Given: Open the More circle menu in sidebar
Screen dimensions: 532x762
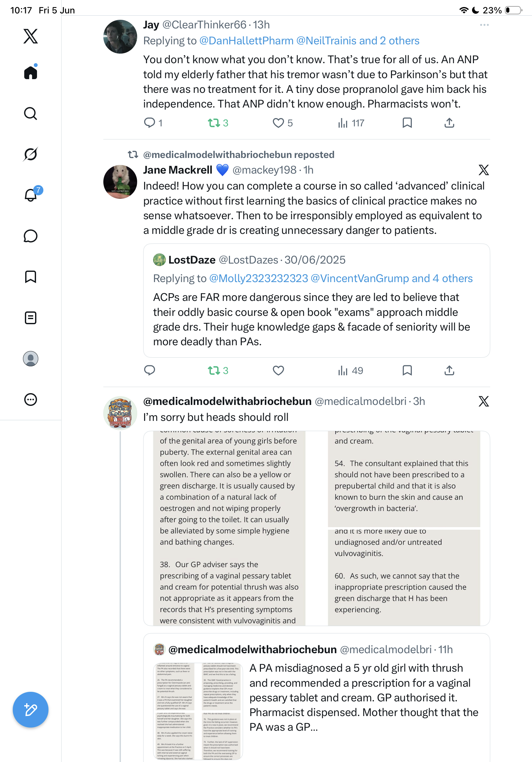Looking at the screenshot, I should click(x=31, y=400).
